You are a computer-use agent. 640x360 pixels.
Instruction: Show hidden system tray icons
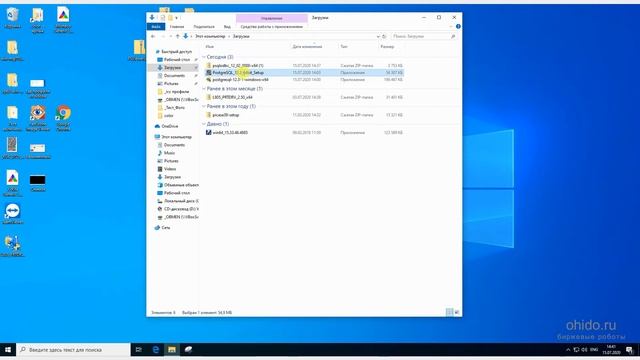pos(568,350)
